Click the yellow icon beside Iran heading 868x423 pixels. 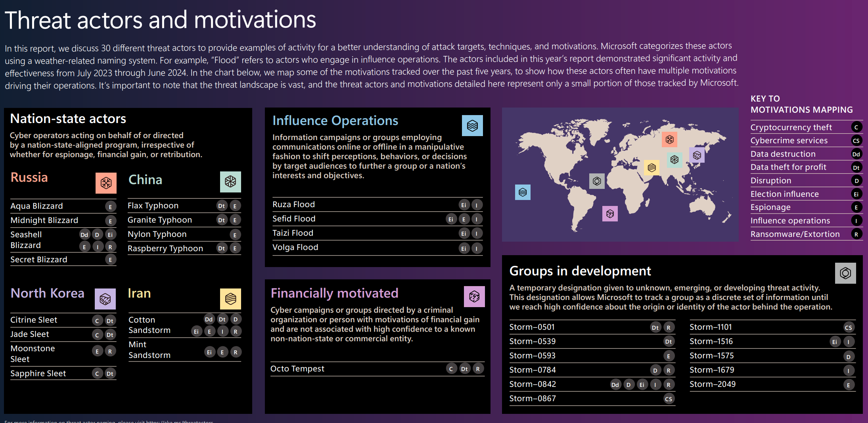tap(230, 299)
